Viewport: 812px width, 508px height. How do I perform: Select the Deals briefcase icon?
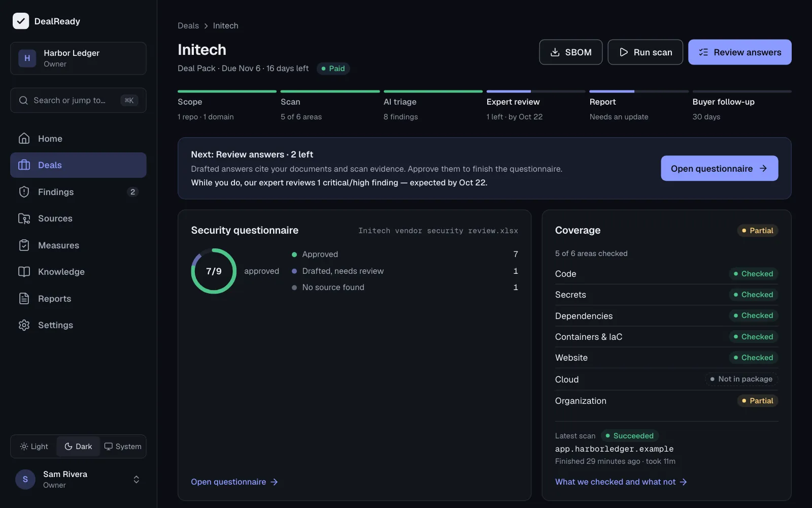coord(24,165)
